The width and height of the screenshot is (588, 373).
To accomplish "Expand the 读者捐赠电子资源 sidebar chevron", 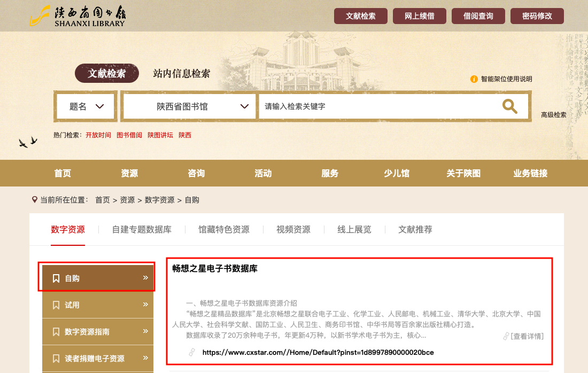I will (x=145, y=358).
